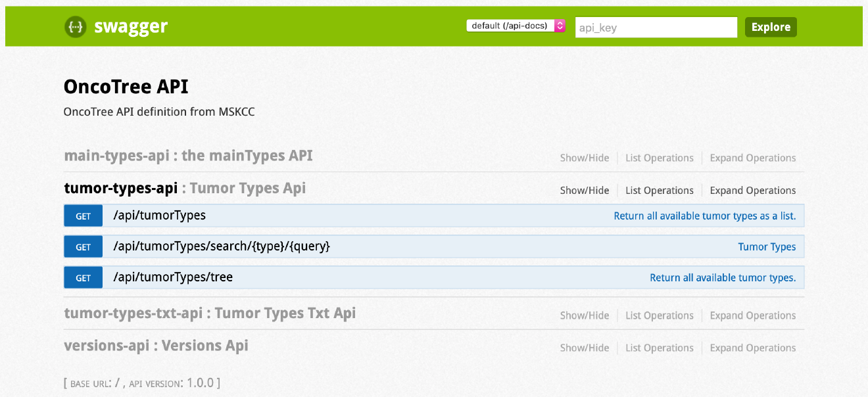The width and height of the screenshot is (868, 397).
Task: Toggle Show/Hide on main-types-api section
Action: click(585, 158)
